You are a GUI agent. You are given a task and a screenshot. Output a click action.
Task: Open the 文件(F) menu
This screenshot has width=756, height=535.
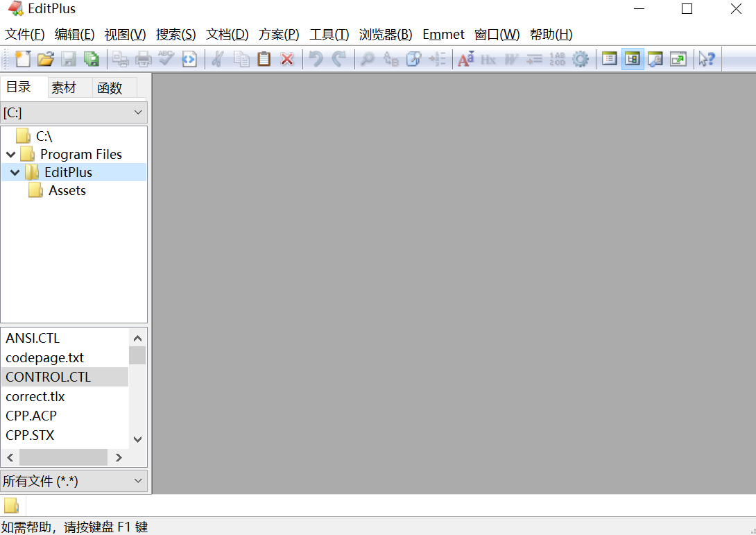pos(24,34)
